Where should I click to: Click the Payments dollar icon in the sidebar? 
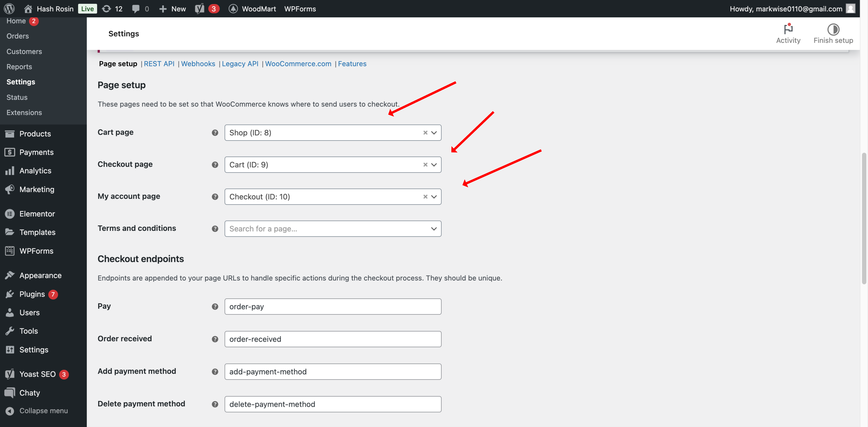[x=10, y=152]
